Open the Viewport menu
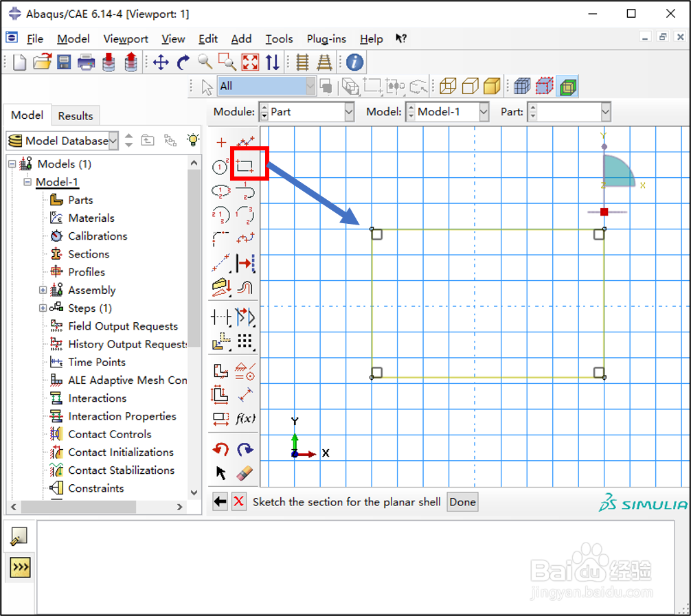This screenshot has width=691, height=616. 126,38
